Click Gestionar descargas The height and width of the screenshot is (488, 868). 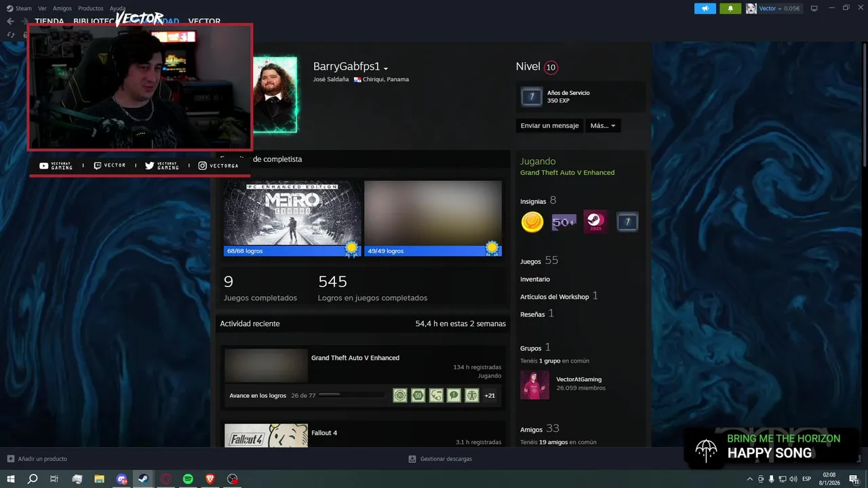(446, 459)
